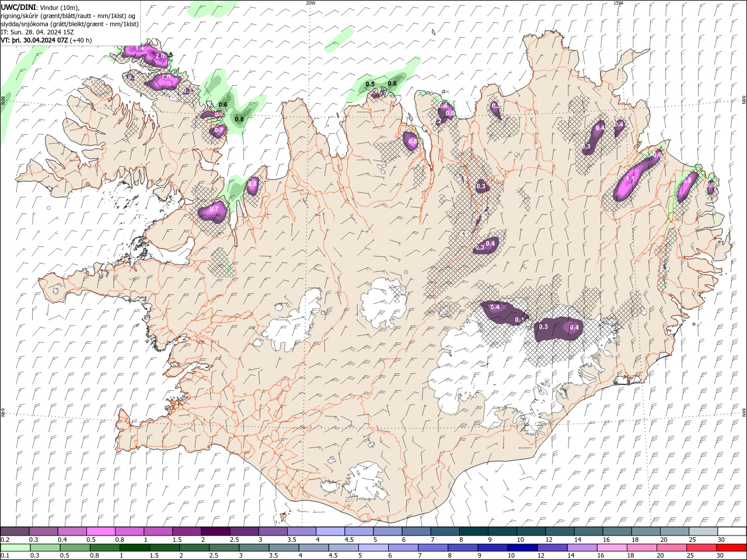Click the deep blue rain swatch between 10 and 12
This screenshot has height=560, width=747.
[522, 548]
